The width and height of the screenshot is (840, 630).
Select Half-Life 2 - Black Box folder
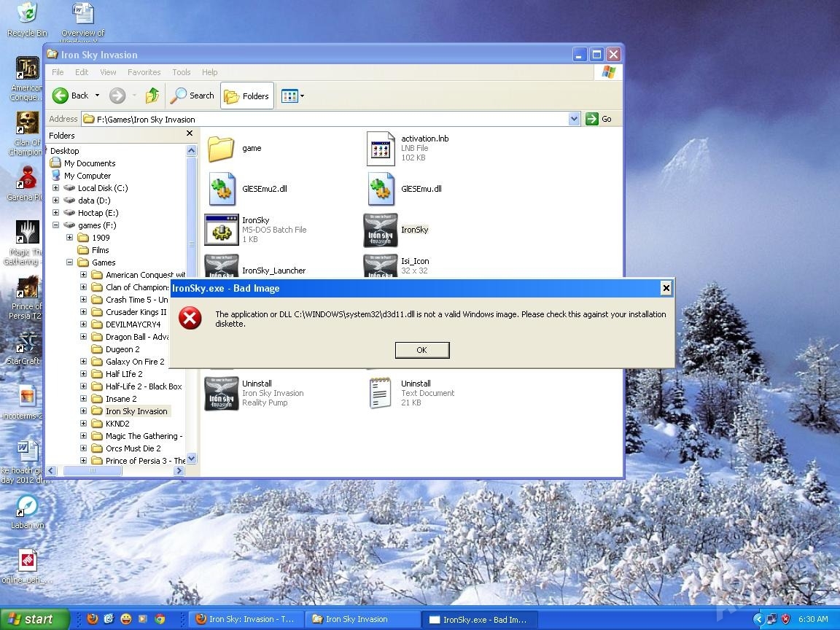(143, 386)
